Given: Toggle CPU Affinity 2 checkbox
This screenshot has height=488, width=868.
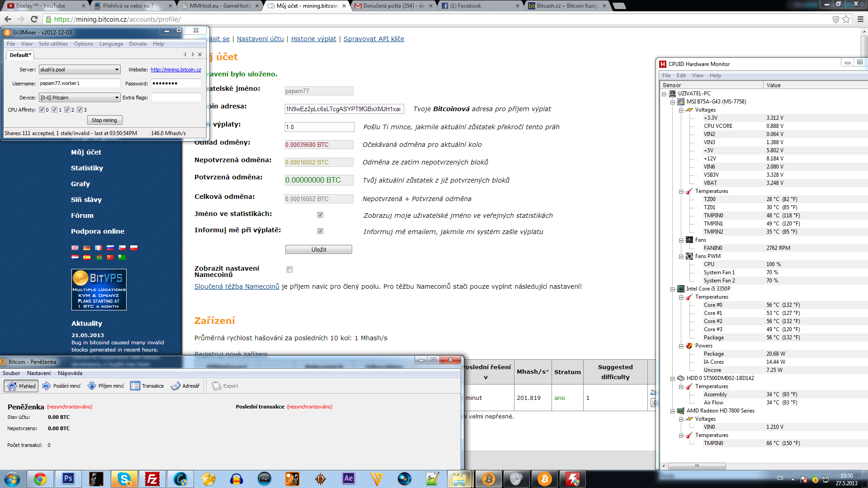Looking at the screenshot, I should 67,110.
